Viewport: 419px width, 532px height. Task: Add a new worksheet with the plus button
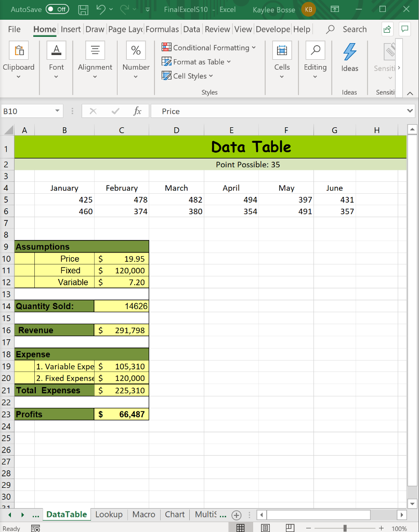[237, 514]
